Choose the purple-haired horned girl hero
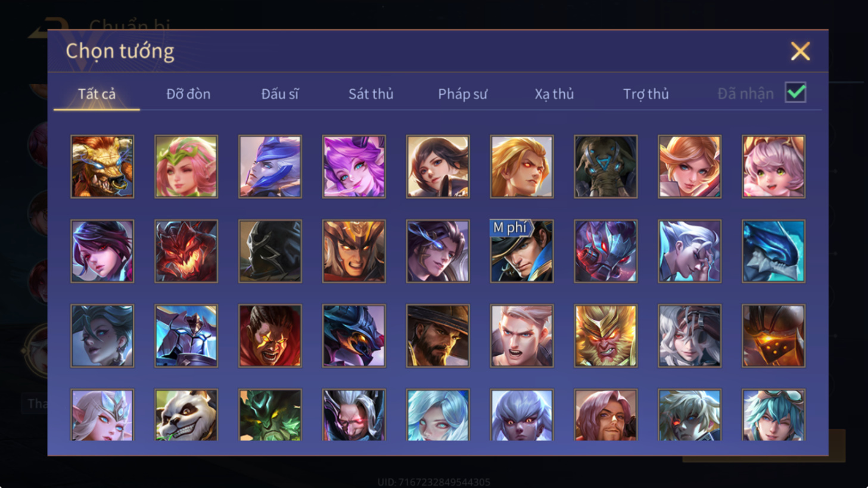 354,166
